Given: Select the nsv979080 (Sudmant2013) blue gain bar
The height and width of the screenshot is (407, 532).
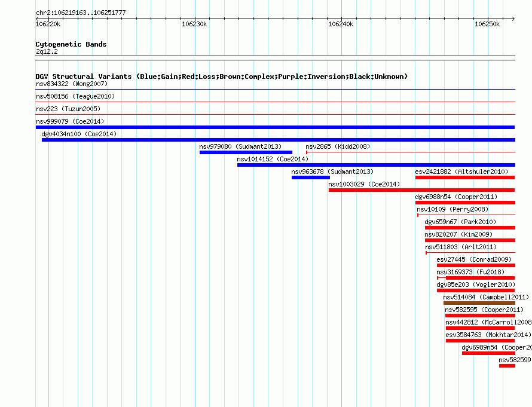Looking at the screenshot, I should pyautogui.click(x=246, y=152).
